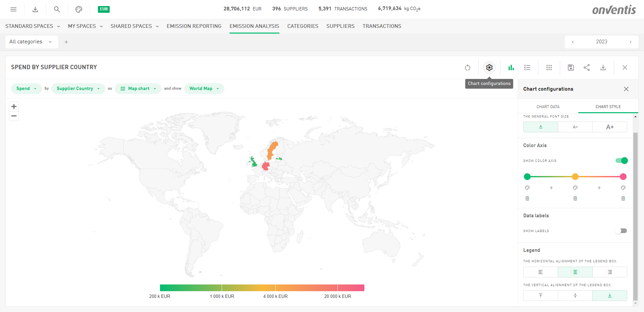Align the legend box to the right
This screenshot has height=312, width=644.
[x=609, y=272]
